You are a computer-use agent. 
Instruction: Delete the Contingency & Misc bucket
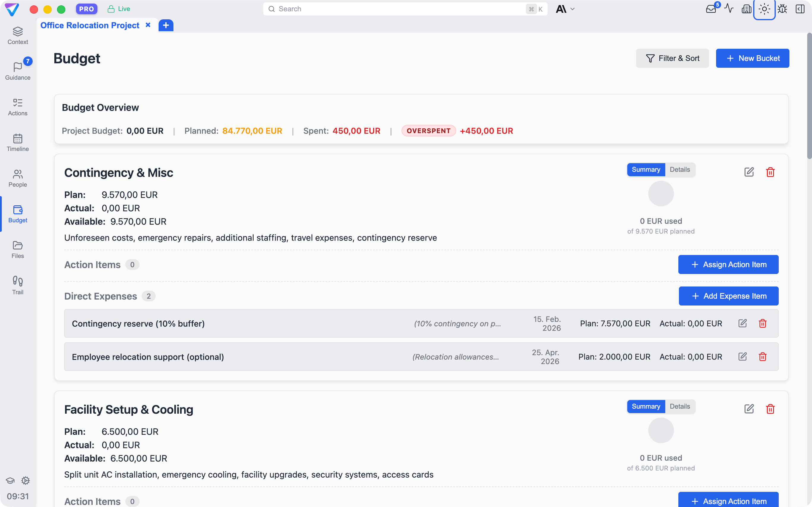coord(770,172)
